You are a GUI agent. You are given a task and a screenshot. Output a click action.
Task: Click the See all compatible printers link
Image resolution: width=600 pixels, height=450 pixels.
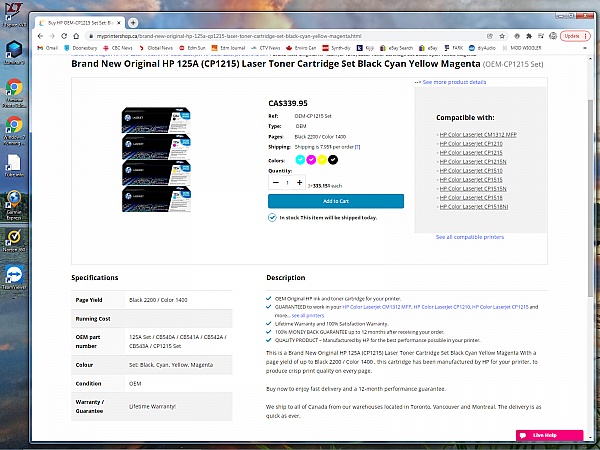click(470, 237)
